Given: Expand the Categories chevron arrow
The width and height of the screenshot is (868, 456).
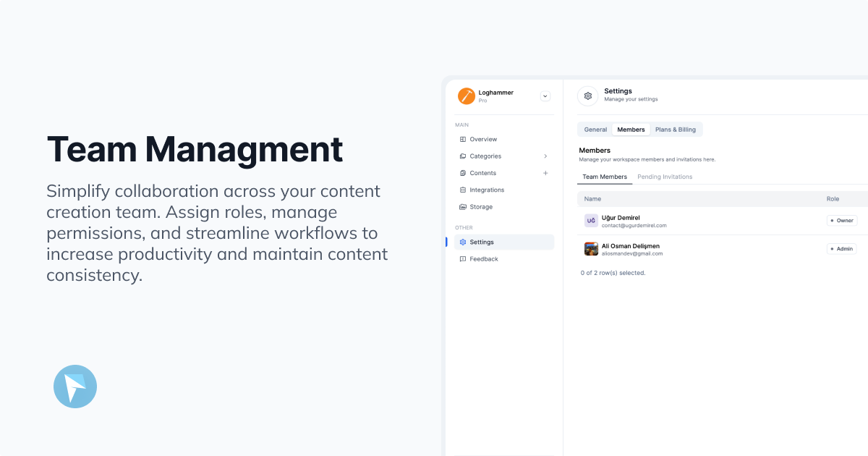Looking at the screenshot, I should (545, 156).
